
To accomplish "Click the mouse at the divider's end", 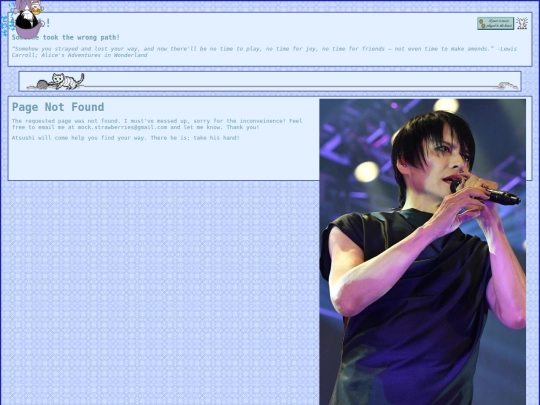I will click(507, 85).
